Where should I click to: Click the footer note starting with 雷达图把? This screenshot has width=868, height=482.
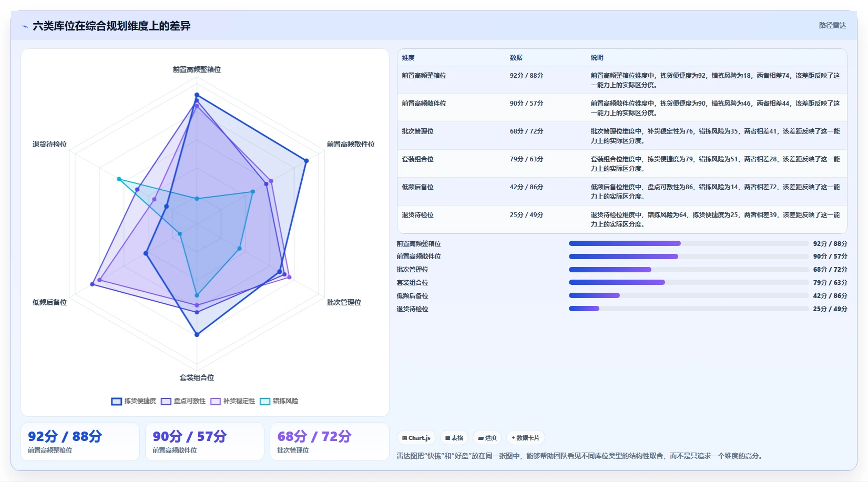coord(579,456)
